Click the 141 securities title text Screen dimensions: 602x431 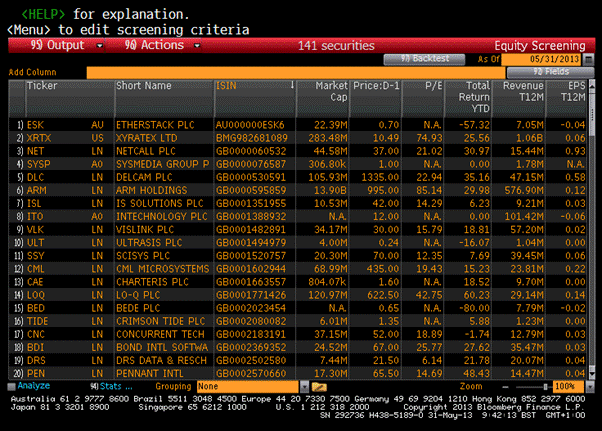[x=336, y=46]
